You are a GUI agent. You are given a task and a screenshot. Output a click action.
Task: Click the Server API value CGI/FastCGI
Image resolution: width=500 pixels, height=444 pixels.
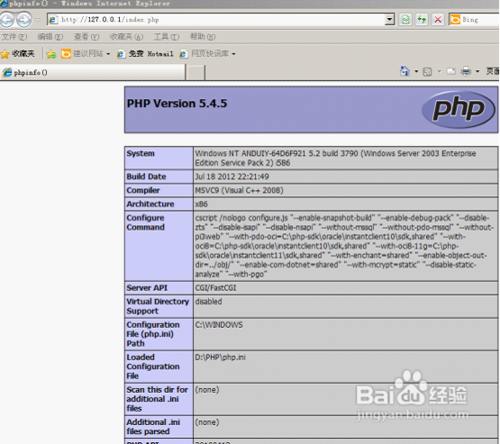pyautogui.click(x=215, y=288)
